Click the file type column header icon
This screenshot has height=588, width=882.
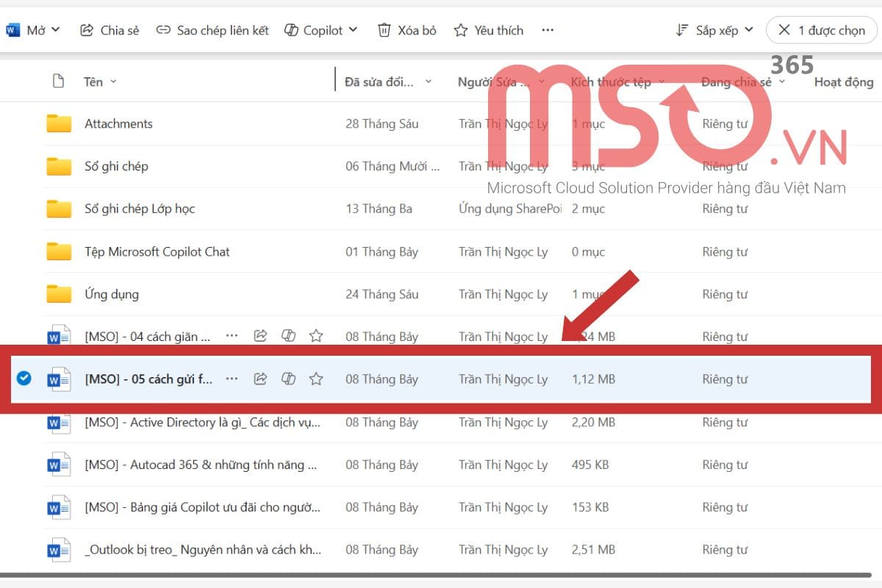click(x=59, y=82)
